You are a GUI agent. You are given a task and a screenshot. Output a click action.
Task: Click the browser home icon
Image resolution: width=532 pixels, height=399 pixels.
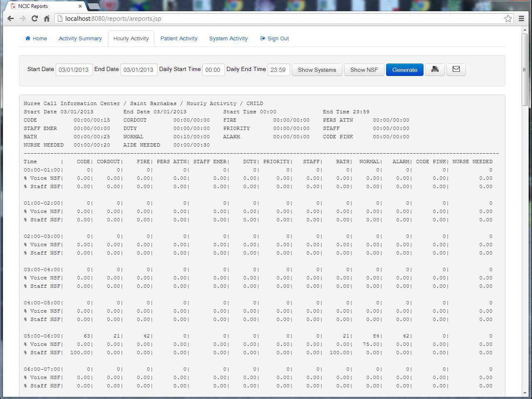click(x=47, y=18)
